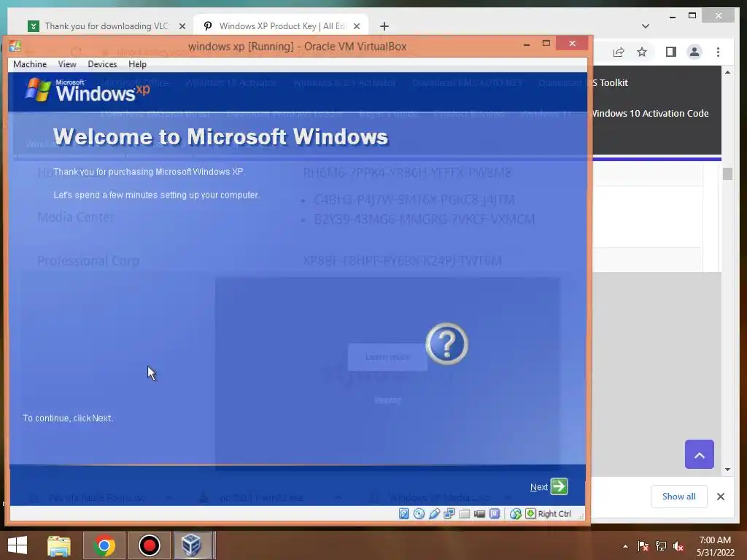This screenshot has width=747, height=560.
Task: Maximize the VirtualBox window
Action: [546, 44]
